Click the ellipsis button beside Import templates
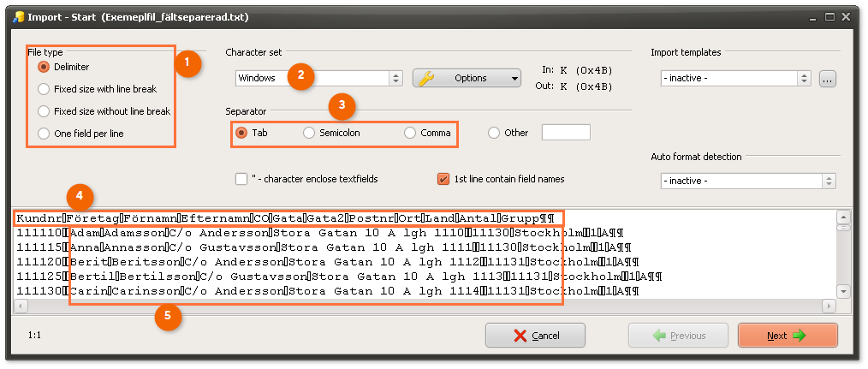Viewport: 868px width, 369px height. (x=828, y=79)
